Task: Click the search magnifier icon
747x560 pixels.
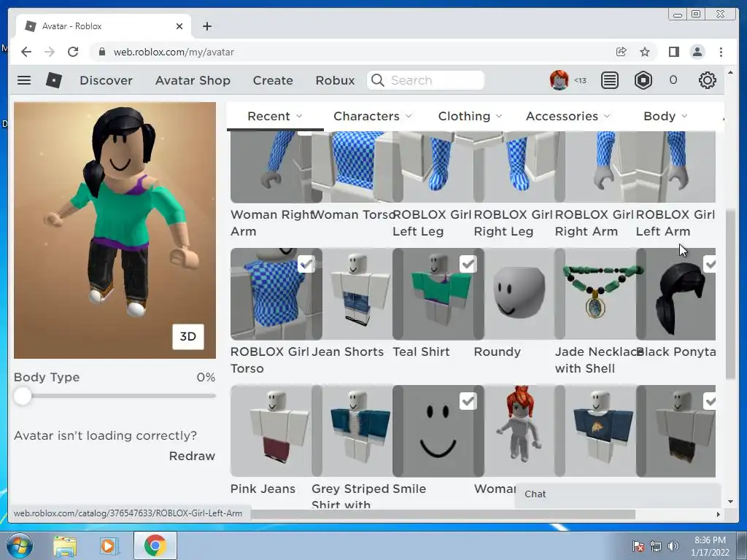Action: tap(377, 80)
